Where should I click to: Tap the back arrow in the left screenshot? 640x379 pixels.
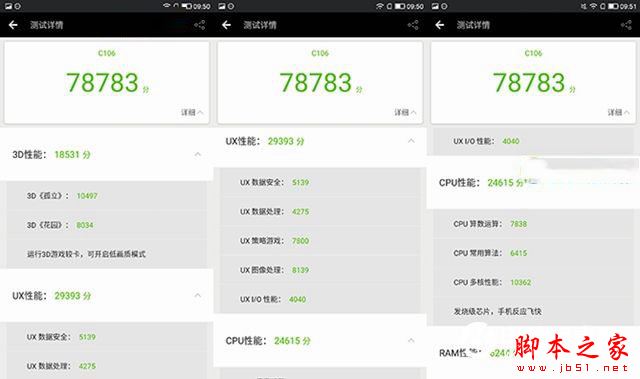tap(13, 25)
